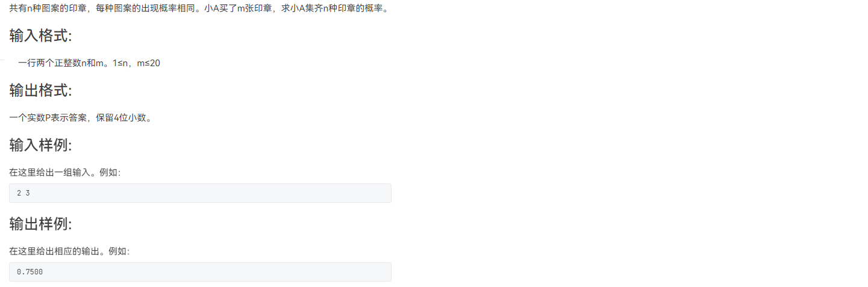Click the 输入格式 heading
868x287 pixels.
point(40,36)
